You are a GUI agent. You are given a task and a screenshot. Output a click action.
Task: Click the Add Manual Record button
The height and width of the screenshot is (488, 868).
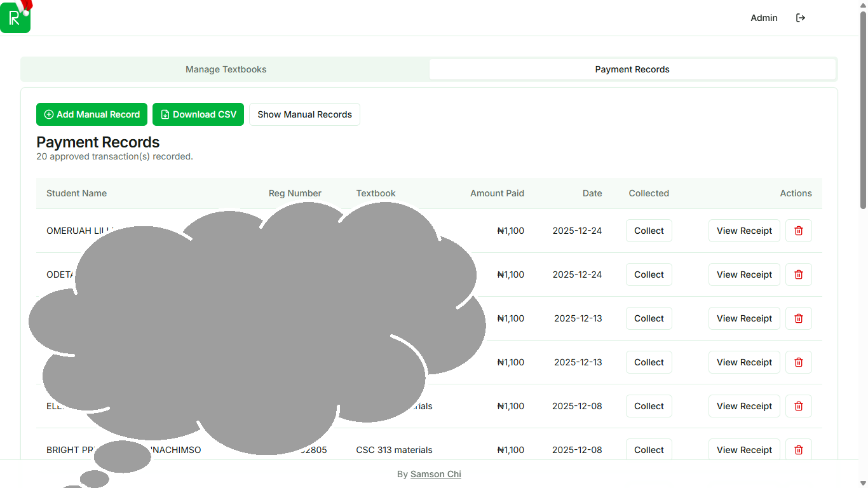pyautogui.click(x=92, y=114)
